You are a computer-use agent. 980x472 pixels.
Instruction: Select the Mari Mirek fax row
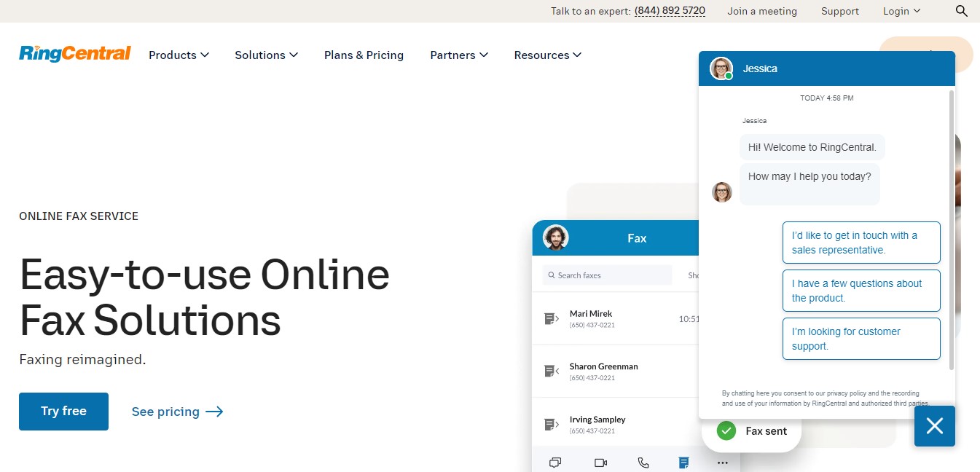[x=616, y=319]
